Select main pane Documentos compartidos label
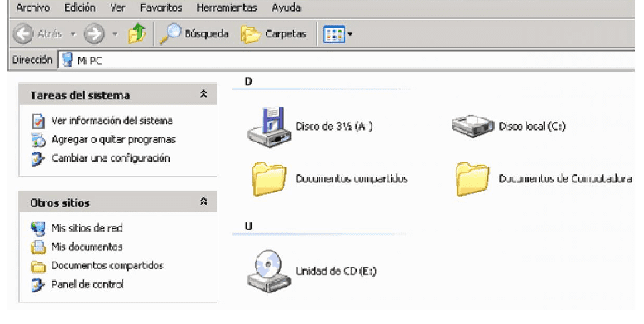Viewport: 644px width, 324px height. pos(352,178)
